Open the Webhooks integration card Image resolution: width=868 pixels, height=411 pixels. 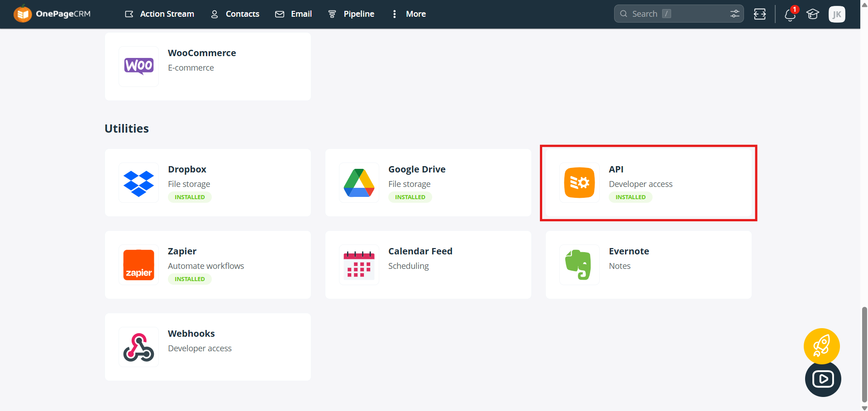(208, 347)
